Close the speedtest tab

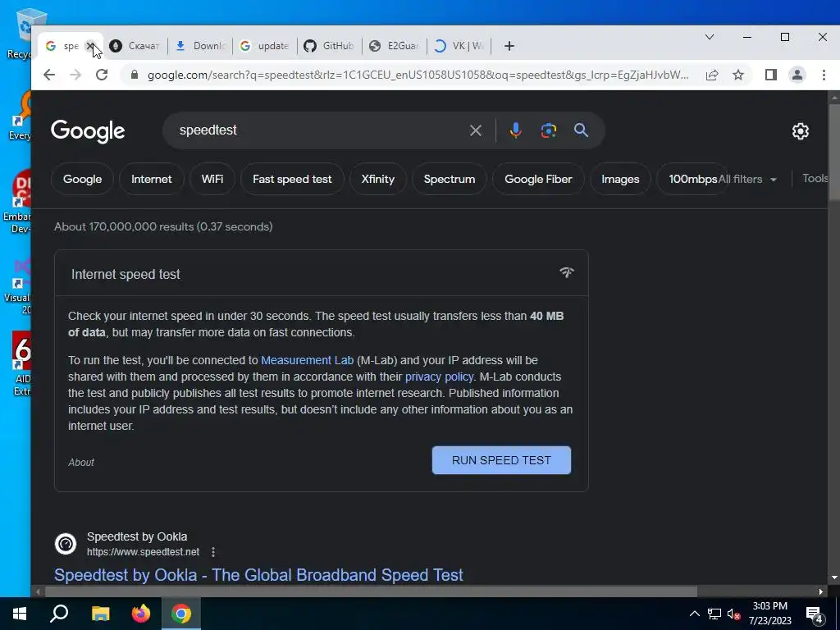[90, 46]
